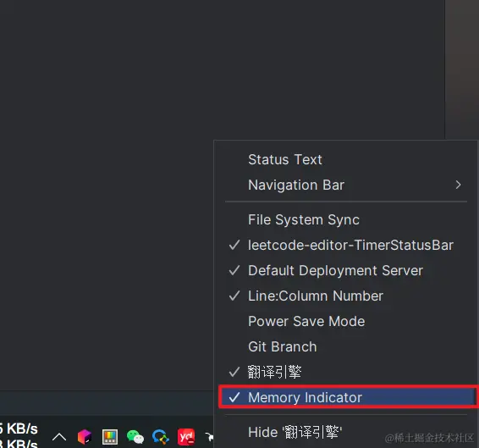The width and height of the screenshot is (479, 448).
Task: Click the partially hidden tray icon beside Youdao
Action: pos(209,437)
